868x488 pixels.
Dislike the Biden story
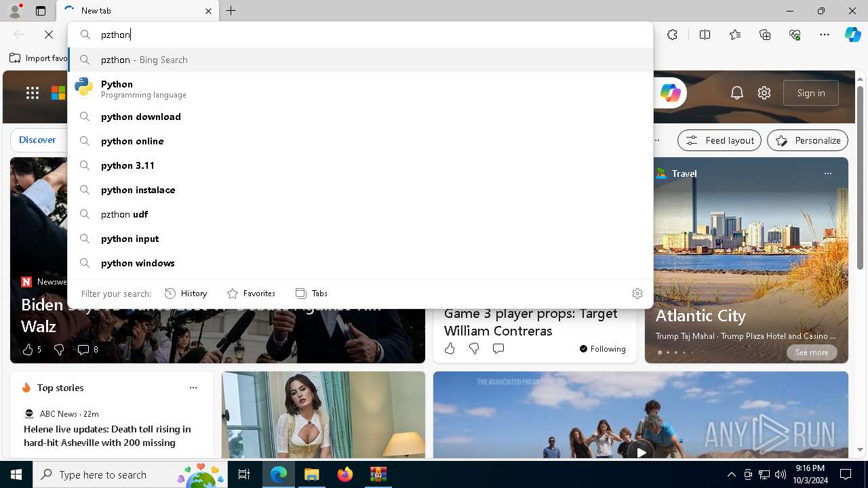point(59,350)
